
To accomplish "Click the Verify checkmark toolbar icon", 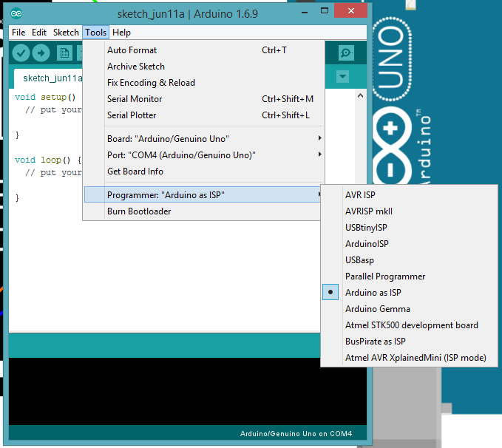I will pos(21,52).
